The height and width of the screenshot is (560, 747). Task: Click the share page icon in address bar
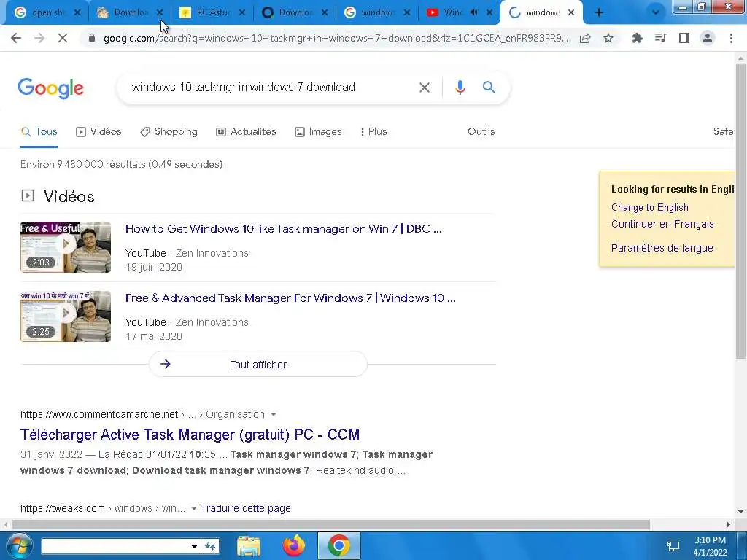click(585, 38)
